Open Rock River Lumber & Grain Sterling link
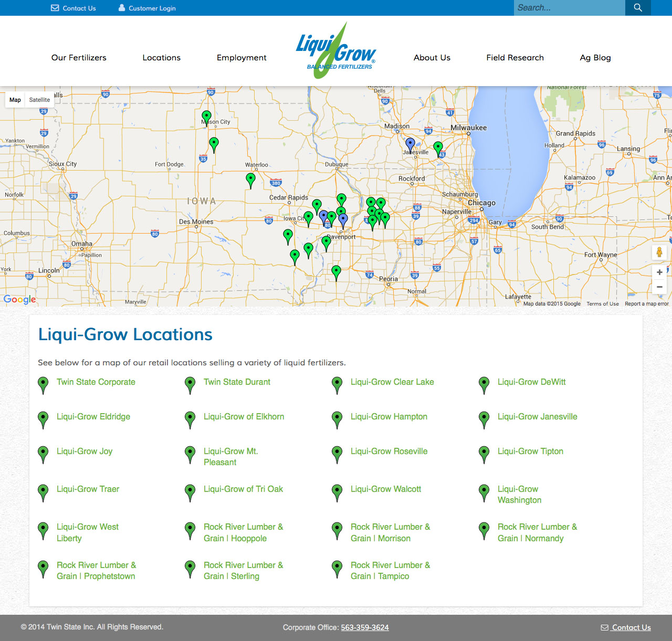Image resolution: width=672 pixels, height=641 pixels. click(x=243, y=571)
